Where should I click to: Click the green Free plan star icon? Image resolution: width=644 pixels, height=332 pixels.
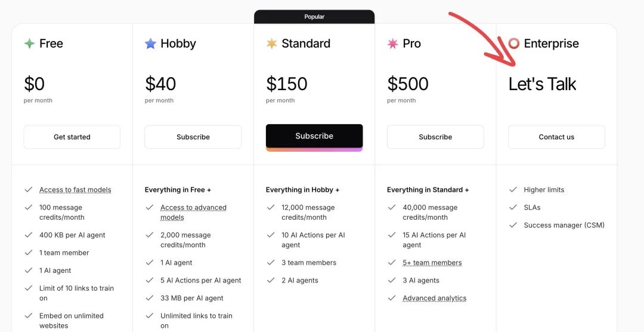point(29,44)
